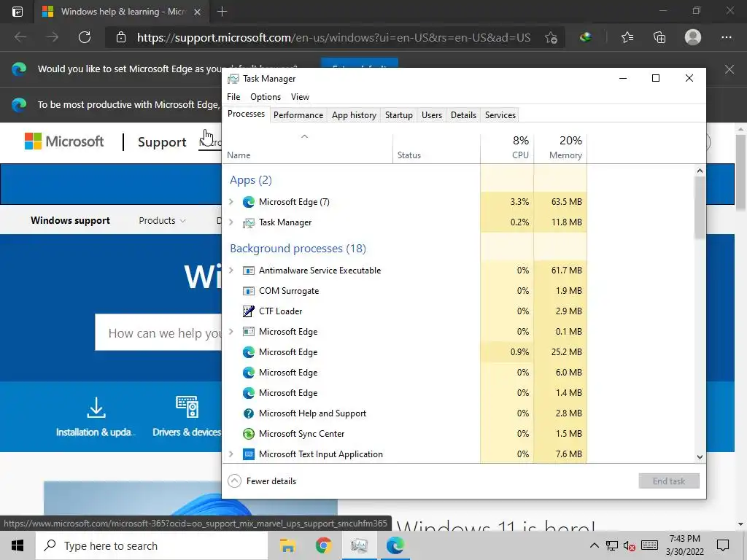Click the End task button

(x=669, y=481)
